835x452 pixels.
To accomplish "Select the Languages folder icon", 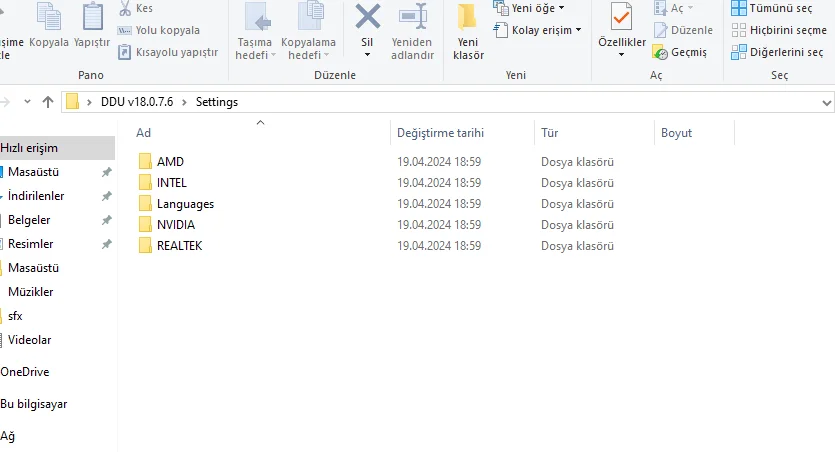I will (x=145, y=203).
